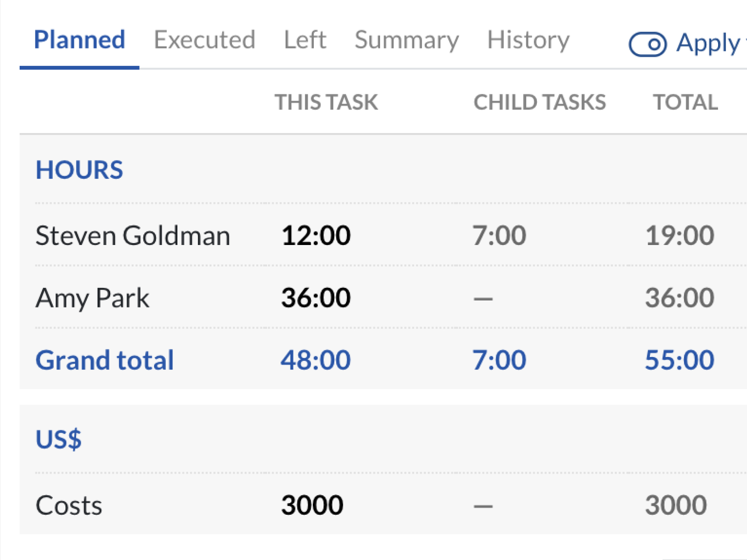Select the US$ section heading

coord(59,439)
